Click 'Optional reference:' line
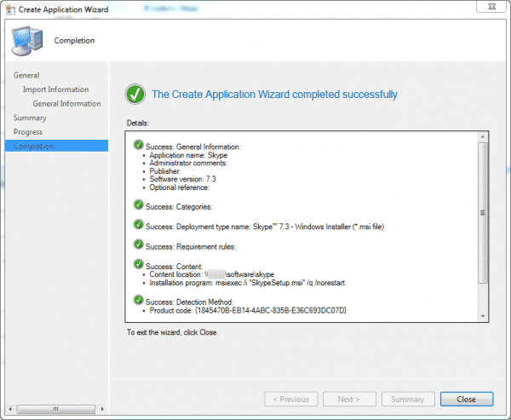 point(179,187)
